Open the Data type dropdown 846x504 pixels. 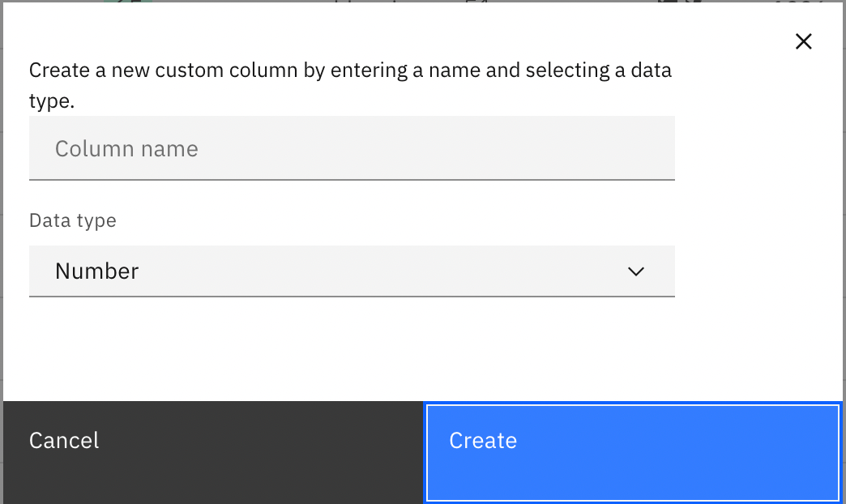[352, 271]
